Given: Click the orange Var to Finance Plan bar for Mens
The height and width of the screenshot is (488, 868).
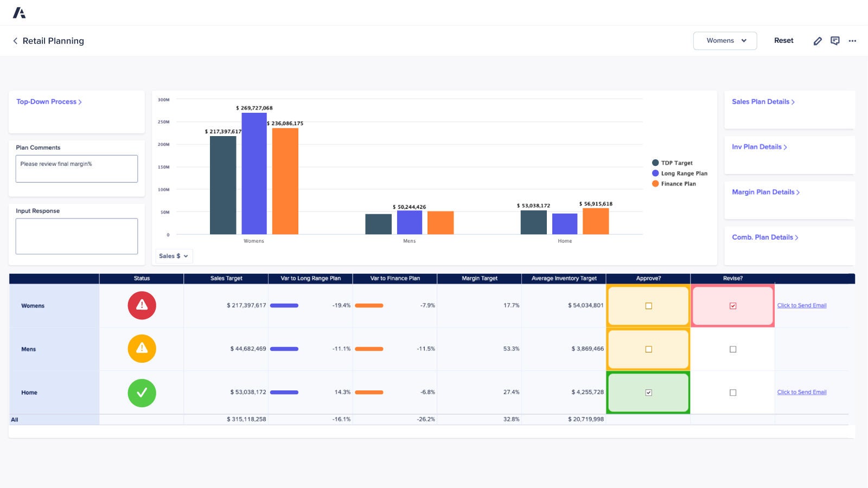Looking at the screenshot, I should [x=369, y=349].
